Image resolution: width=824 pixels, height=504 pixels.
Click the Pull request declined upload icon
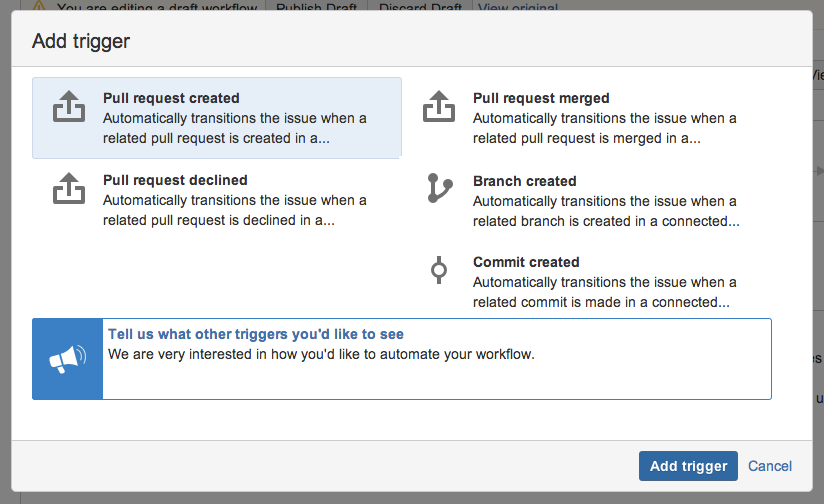click(69, 189)
